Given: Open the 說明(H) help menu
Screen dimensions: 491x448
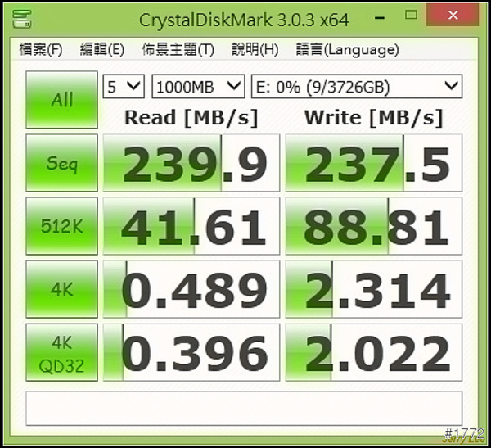Looking at the screenshot, I should click(255, 49).
